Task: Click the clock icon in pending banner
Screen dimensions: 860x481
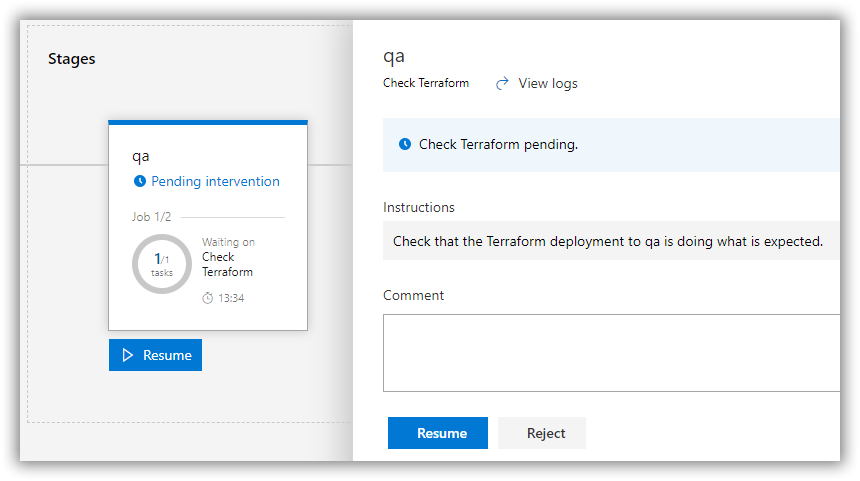Action: coord(405,144)
